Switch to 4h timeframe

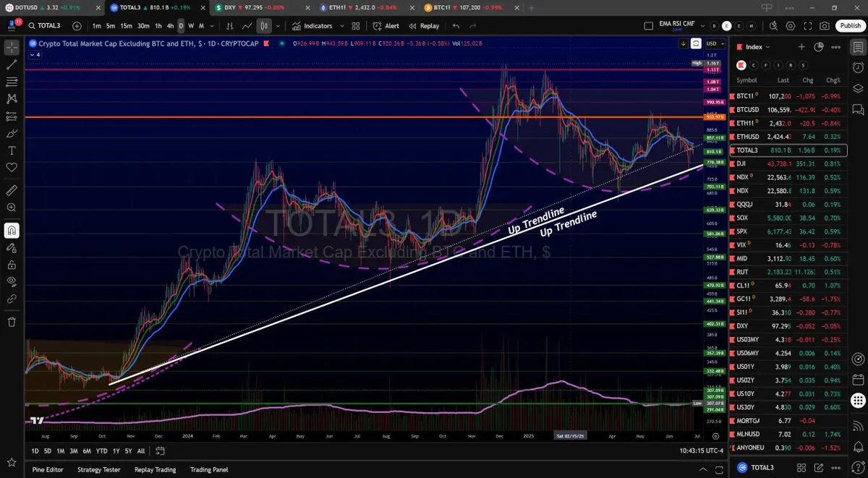tap(170, 26)
